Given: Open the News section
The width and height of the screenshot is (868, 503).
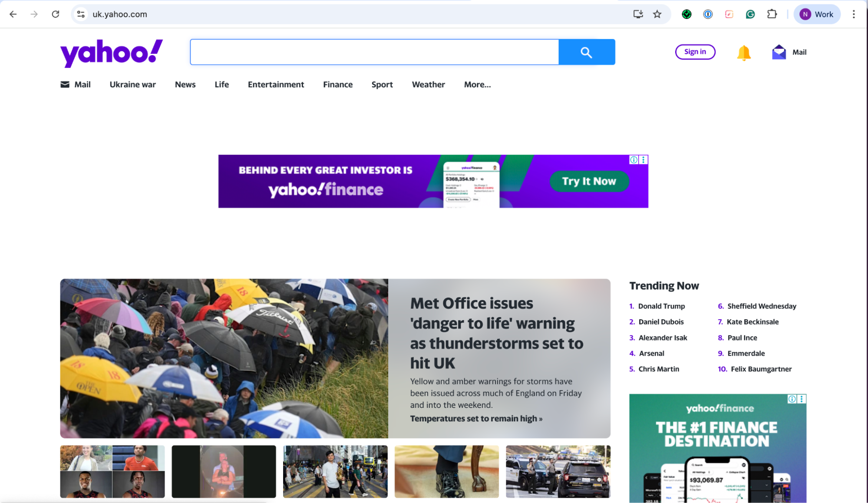Looking at the screenshot, I should point(185,84).
